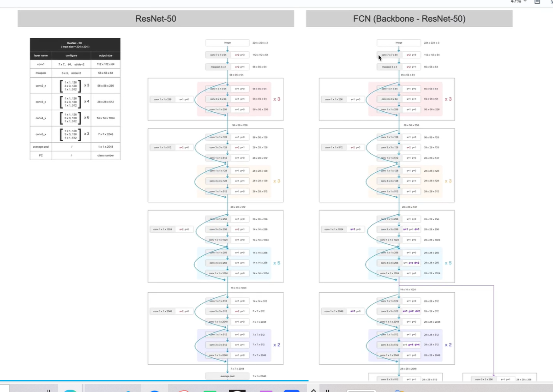The width and height of the screenshot is (553, 392).
Task: Click the table's "14 x 14 x 1024" output cell
Action: tap(105, 118)
